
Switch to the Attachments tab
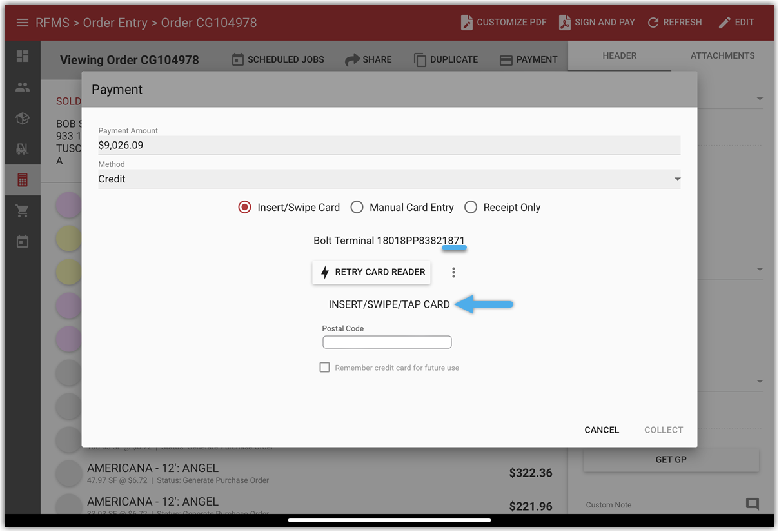point(722,55)
